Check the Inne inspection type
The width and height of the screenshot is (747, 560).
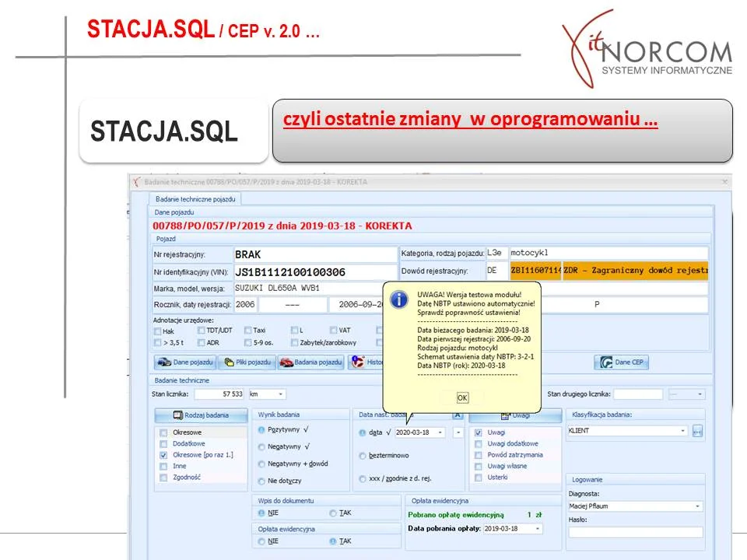click(x=163, y=466)
